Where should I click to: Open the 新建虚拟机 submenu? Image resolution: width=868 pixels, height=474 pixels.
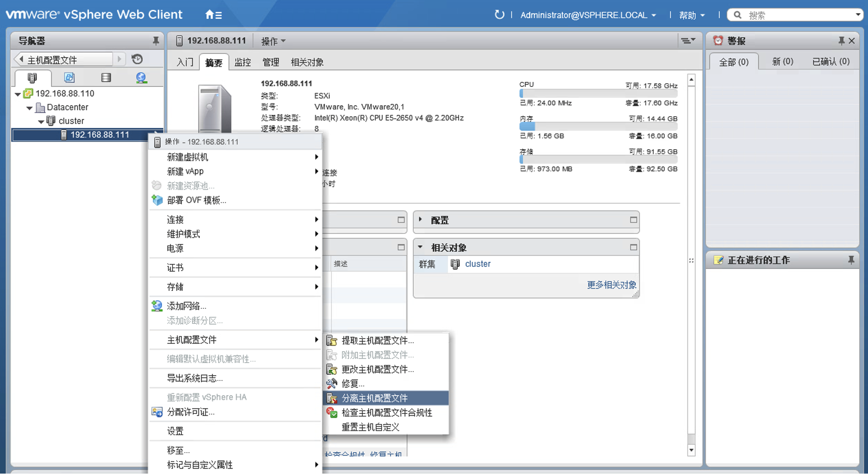[x=235, y=157]
